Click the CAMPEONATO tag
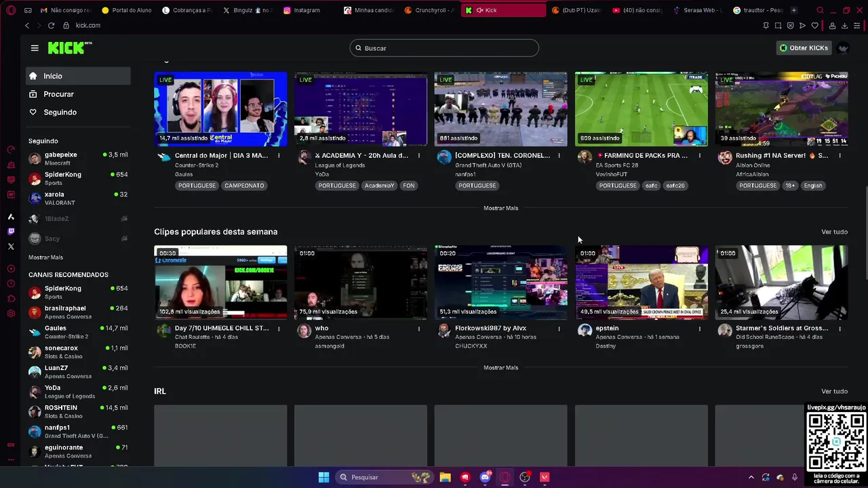 [x=244, y=186]
